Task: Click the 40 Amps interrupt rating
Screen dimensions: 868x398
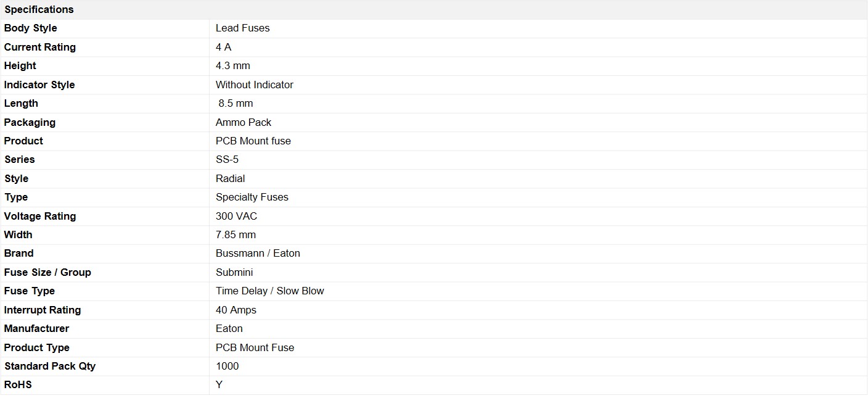Action: pyautogui.click(x=236, y=310)
